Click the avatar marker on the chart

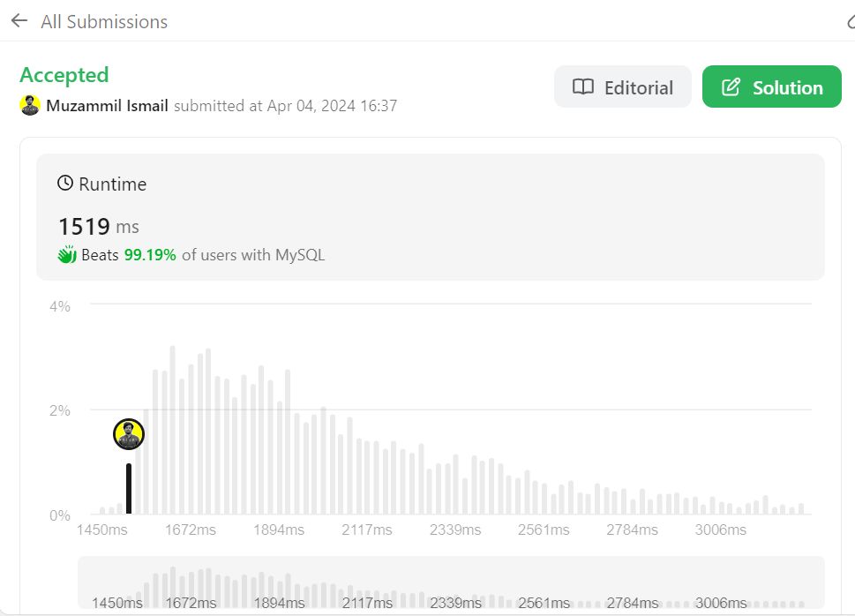[x=129, y=434]
